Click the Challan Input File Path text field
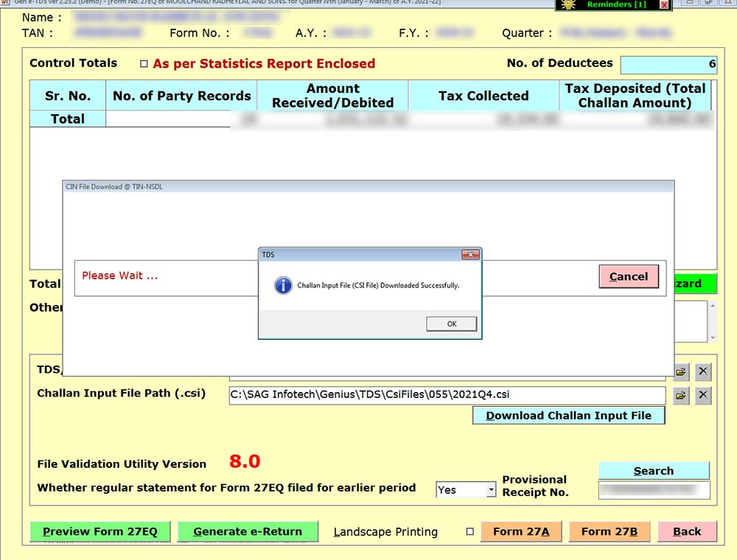This screenshot has height=560, width=737. coord(447,396)
